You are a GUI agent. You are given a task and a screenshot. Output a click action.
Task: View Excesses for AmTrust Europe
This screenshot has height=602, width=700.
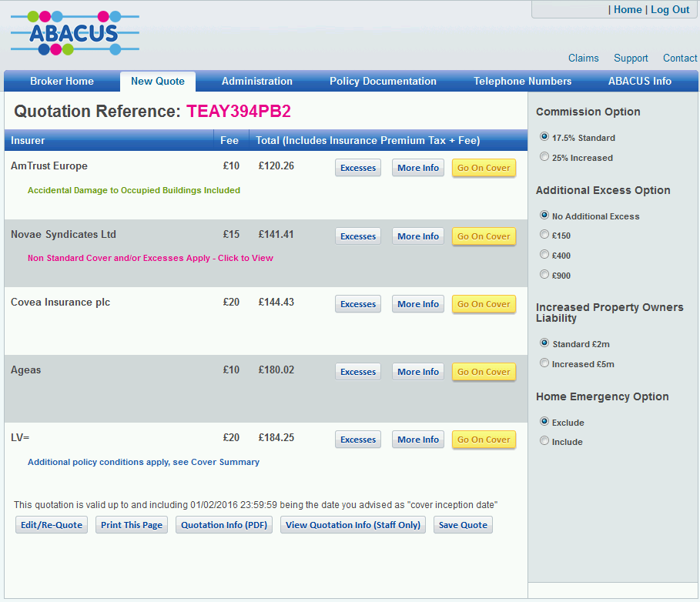pos(358,168)
